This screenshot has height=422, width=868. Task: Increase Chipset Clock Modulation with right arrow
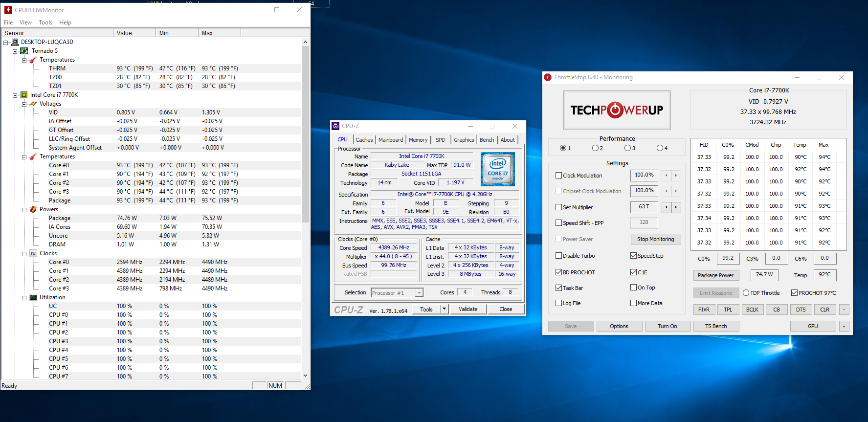[676, 191]
